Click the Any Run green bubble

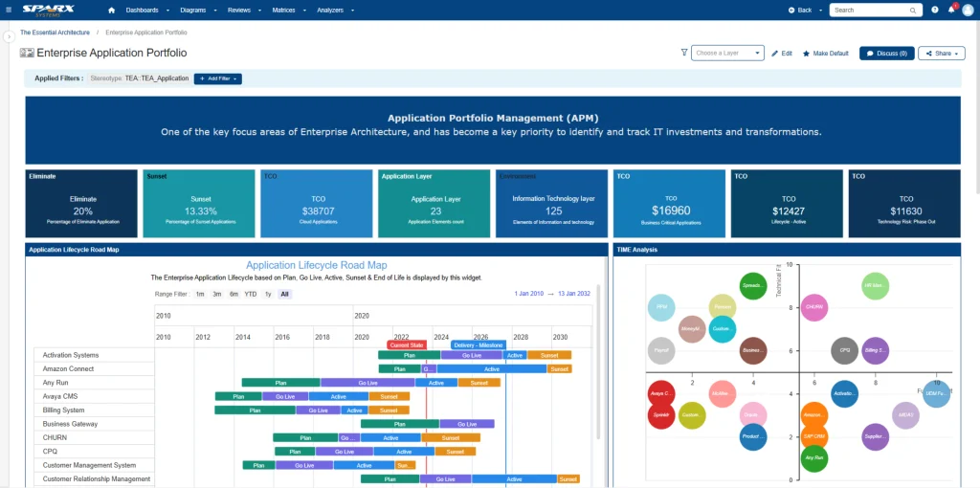click(x=814, y=458)
